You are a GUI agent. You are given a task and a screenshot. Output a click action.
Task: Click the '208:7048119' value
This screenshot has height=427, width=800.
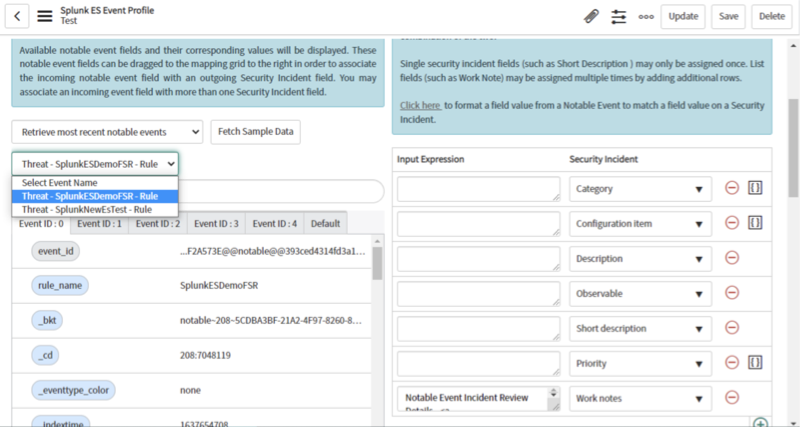[205, 355]
